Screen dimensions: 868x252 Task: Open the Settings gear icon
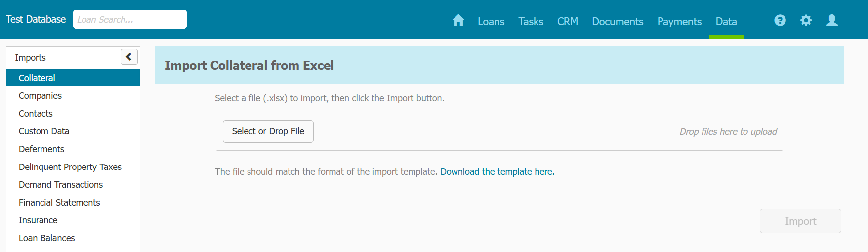click(806, 20)
